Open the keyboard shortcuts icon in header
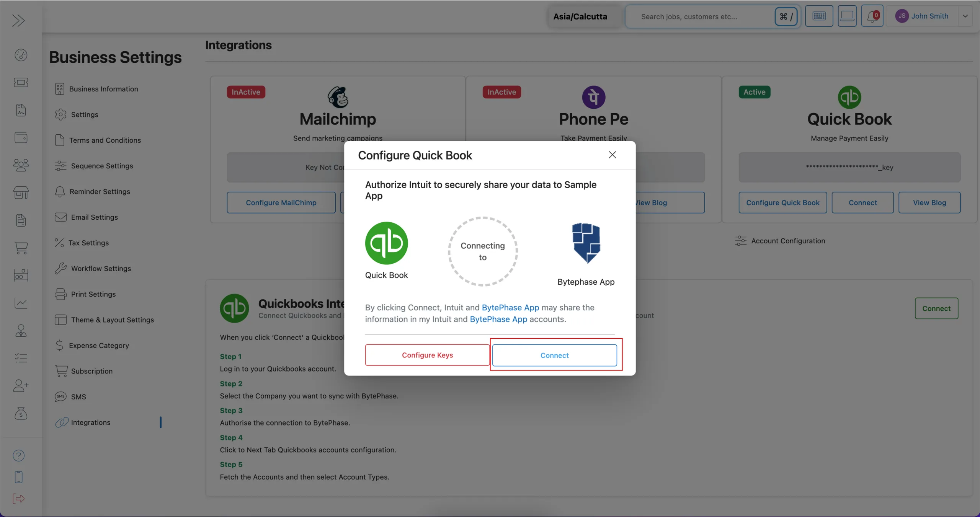Image resolution: width=980 pixels, height=517 pixels. (x=819, y=16)
